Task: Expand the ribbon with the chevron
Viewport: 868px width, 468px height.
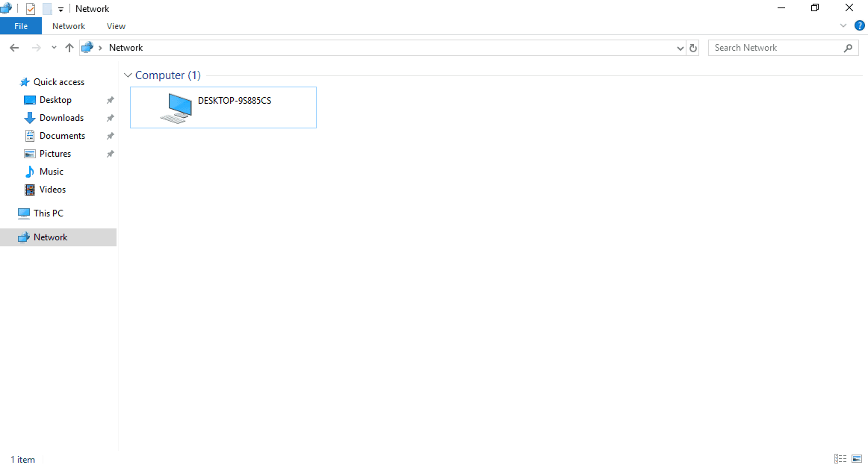Action: [843, 25]
